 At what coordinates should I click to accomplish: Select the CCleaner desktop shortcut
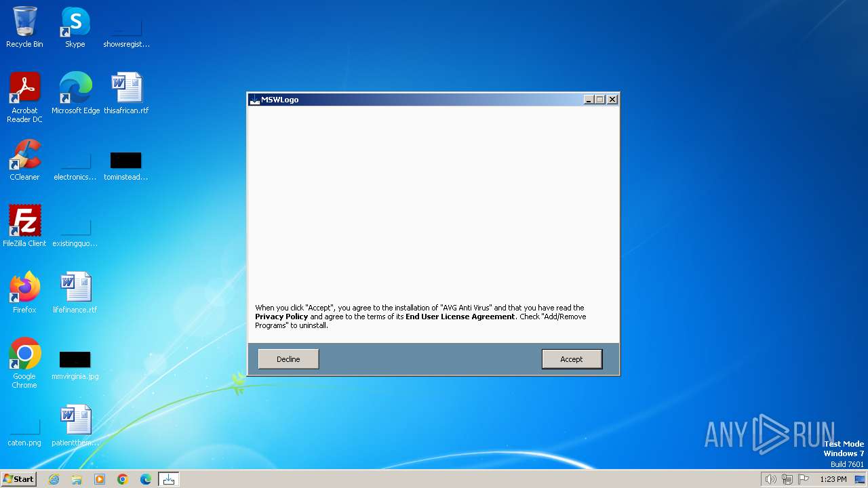24,160
